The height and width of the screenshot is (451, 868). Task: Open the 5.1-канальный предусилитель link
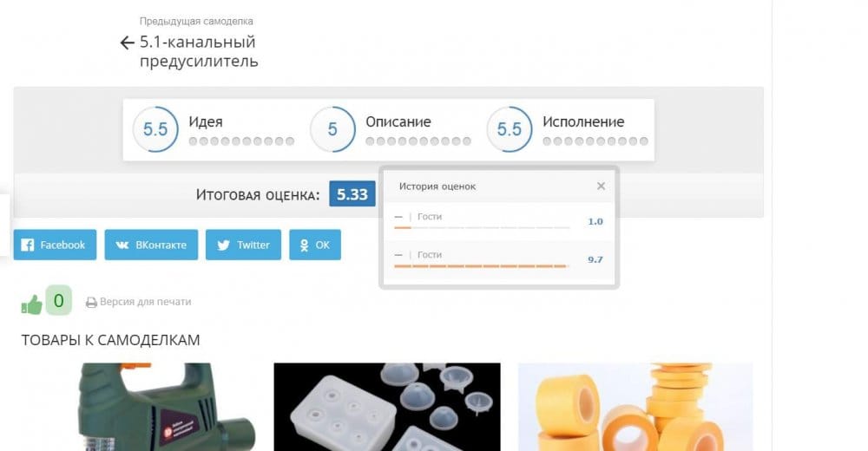tap(199, 51)
